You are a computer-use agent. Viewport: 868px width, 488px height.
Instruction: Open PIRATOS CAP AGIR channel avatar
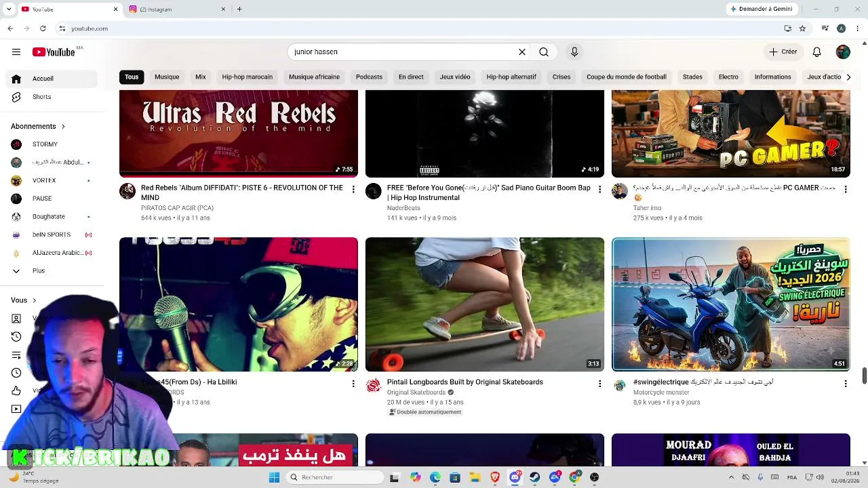127,191
